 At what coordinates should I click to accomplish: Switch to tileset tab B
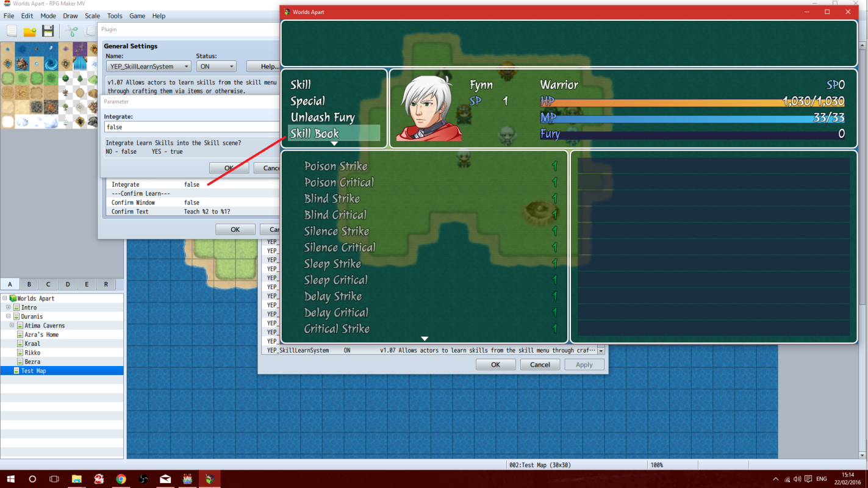(x=29, y=284)
